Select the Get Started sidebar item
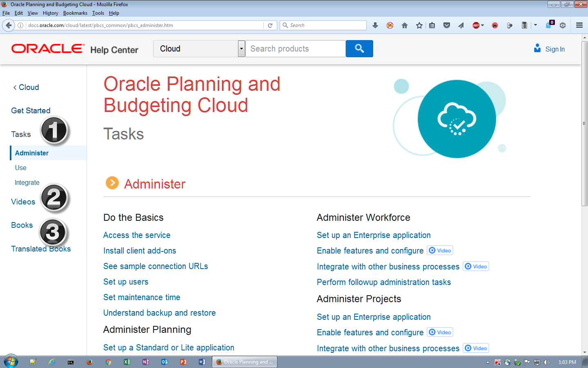This screenshot has width=588, height=368. tap(31, 110)
